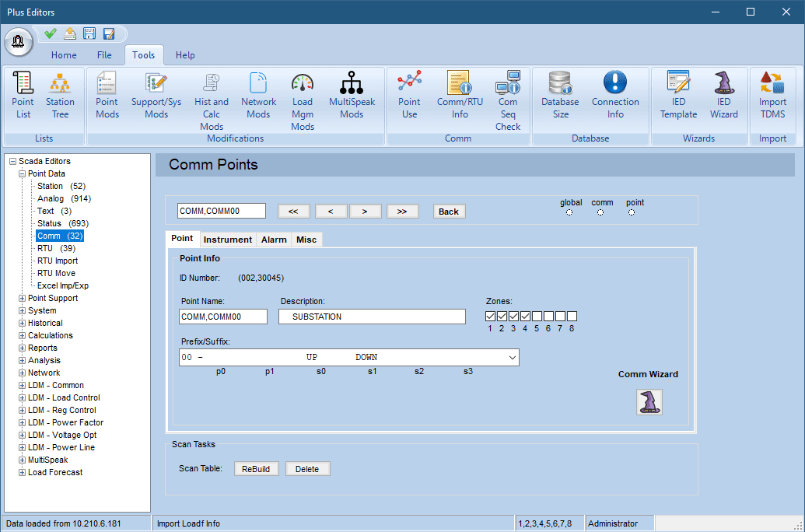Switch to the Instrument tab
Image resolution: width=805 pixels, height=532 pixels.
(x=227, y=240)
